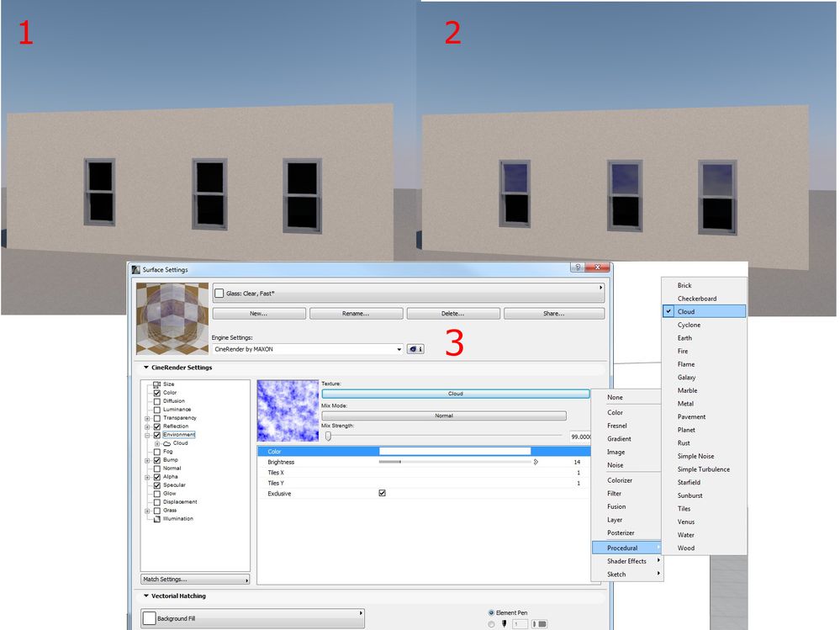The image size is (840, 630).
Task: Click the Cloud texture button
Action: click(x=456, y=394)
